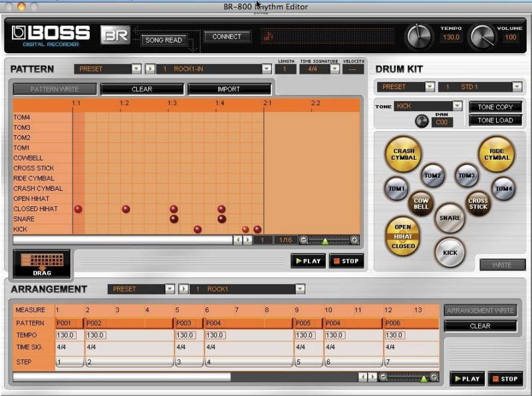Open the Drum Kit PRESET dropdown
The width and height of the screenshot is (532, 396).
point(430,87)
